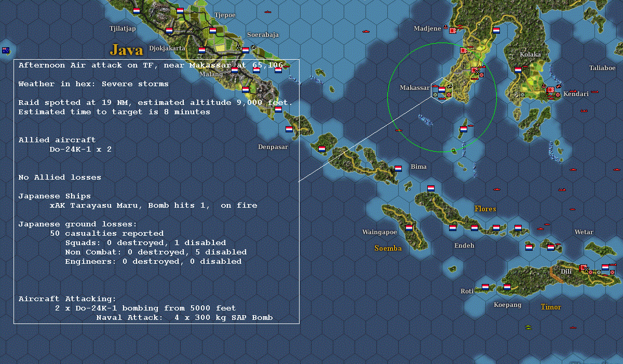Select the Dutch flag below Tjepoe label
This screenshot has width=623, height=364.
[x=213, y=30]
